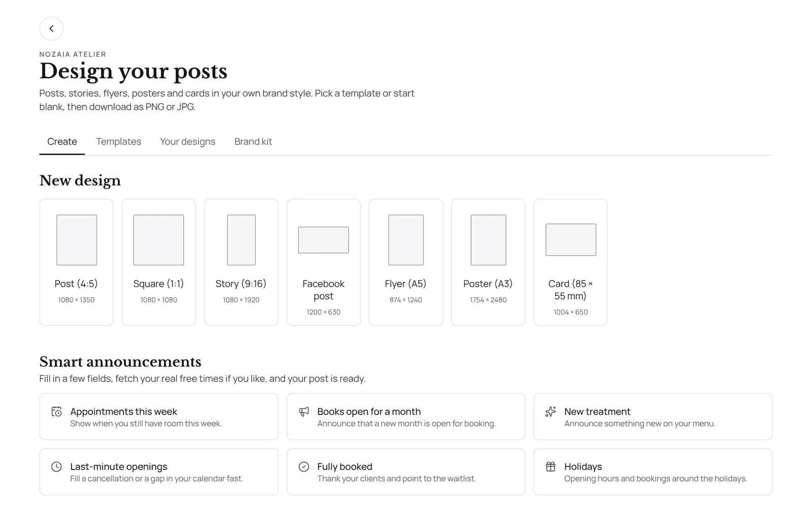Click the clock icon for Last-minute openings
The width and height of the screenshot is (812, 508).
57,466
